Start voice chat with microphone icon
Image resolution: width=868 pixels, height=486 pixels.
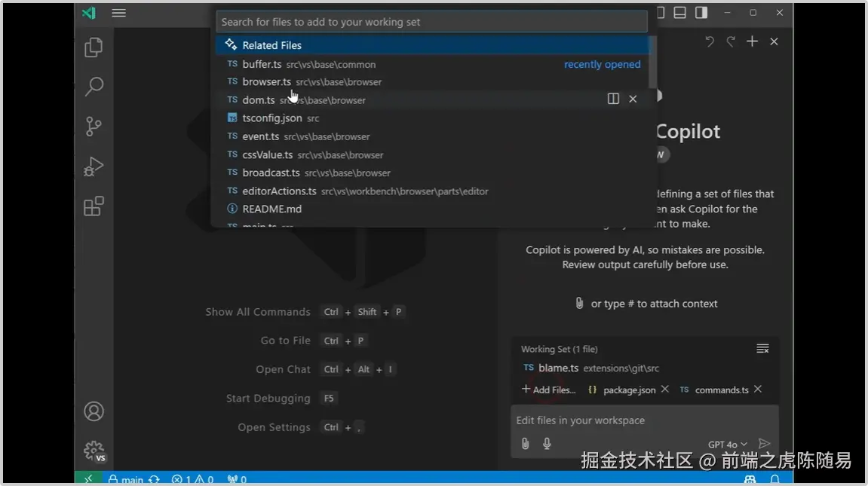pos(547,443)
